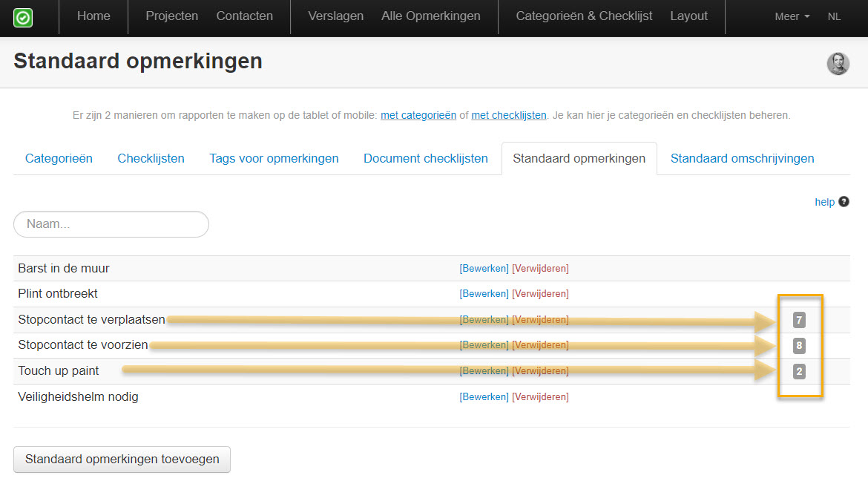Select the 'Stopcontact te voorzien' row text
Image resolution: width=868 pixels, height=487 pixels.
pyautogui.click(x=83, y=344)
